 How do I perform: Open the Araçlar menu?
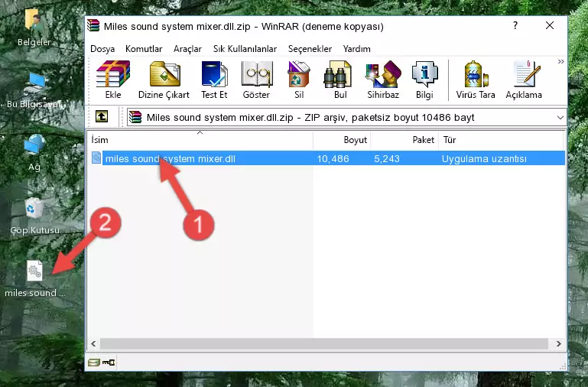click(x=187, y=49)
